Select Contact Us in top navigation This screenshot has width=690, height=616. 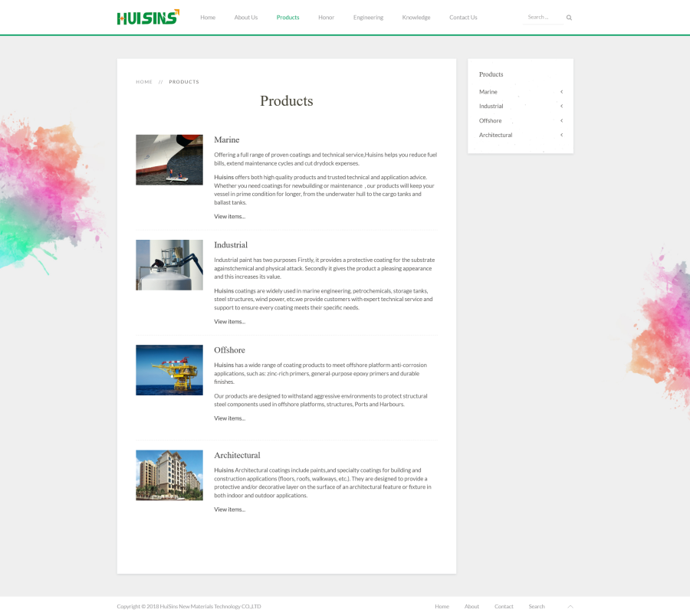pyautogui.click(x=463, y=18)
